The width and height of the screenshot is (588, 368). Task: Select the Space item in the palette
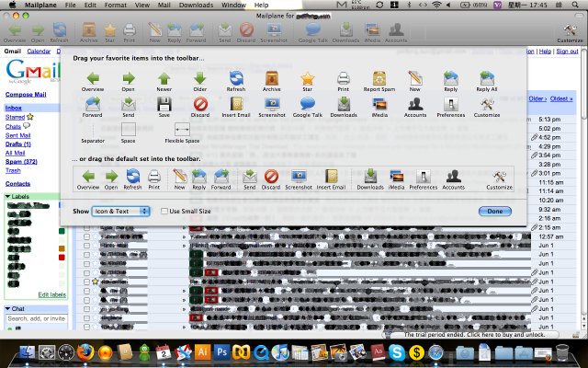(x=128, y=132)
